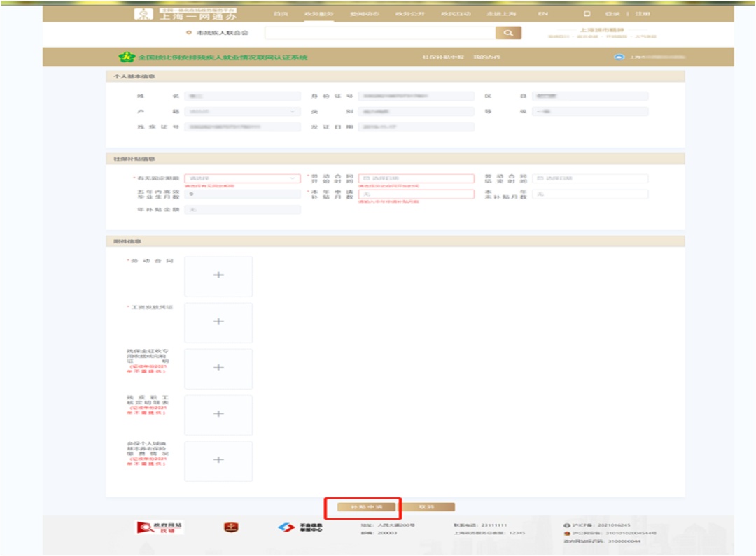Focus the top search input box
The image size is (756, 556).
(x=380, y=33)
